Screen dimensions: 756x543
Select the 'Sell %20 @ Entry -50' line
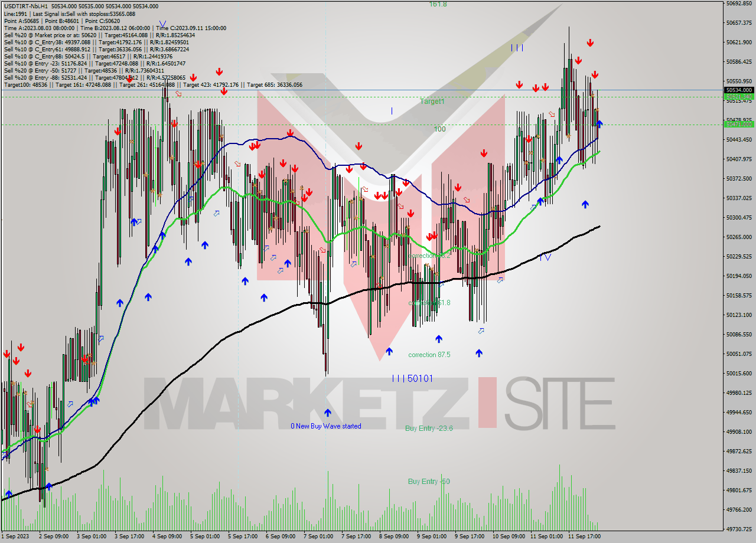(x=84, y=70)
